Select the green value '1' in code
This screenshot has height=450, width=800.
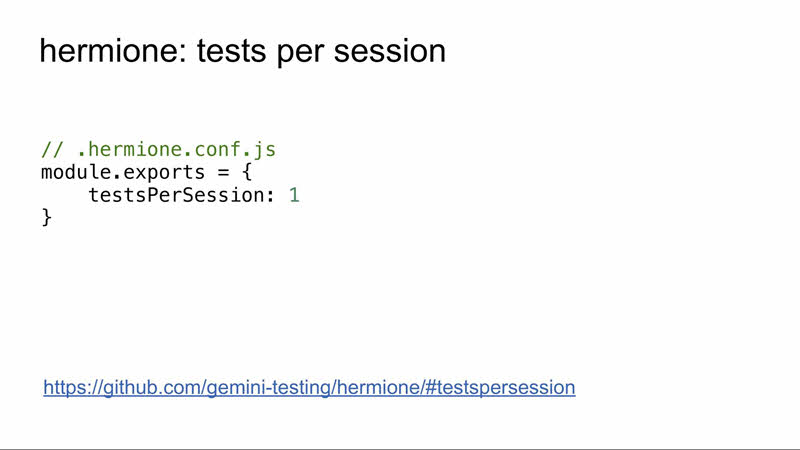click(x=294, y=195)
